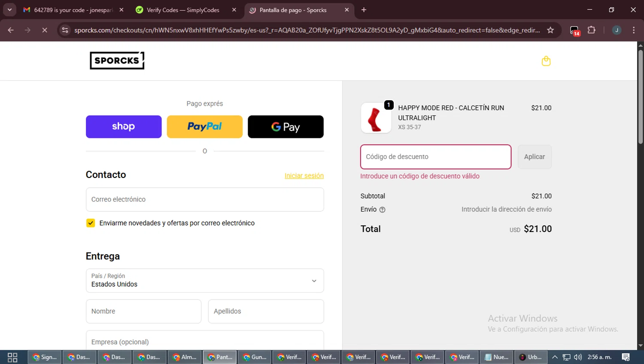The image size is (644, 364).
Task: Click the browser forward arrow
Action: click(x=27, y=30)
